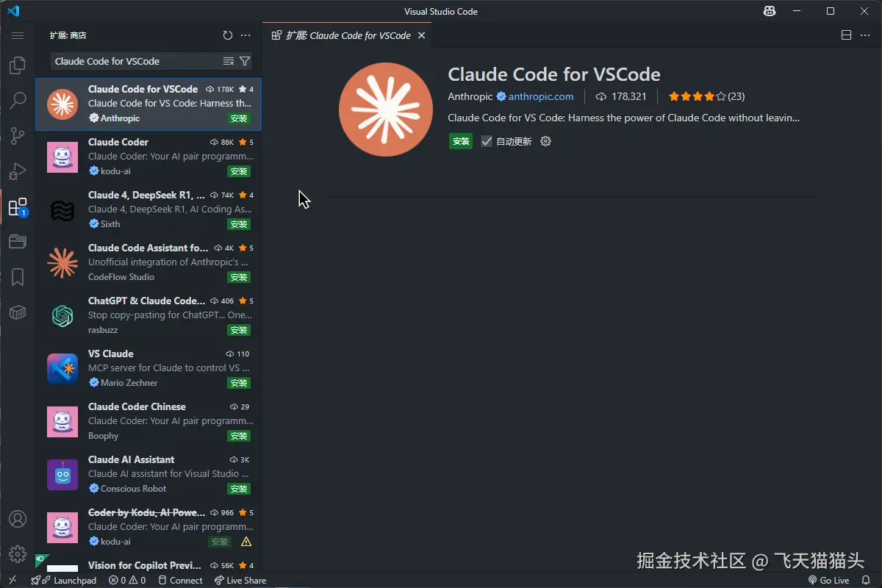Open editor more actions ellipsis menu
882x588 pixels.
point(864,35)
